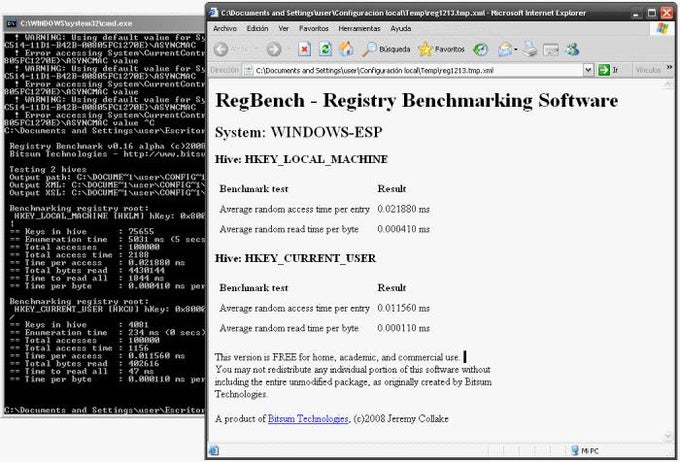Image resolution: width=680 pixels, height=462 pixels.
Task: Click the address bar path field
Action: click(x=418, y=70)
